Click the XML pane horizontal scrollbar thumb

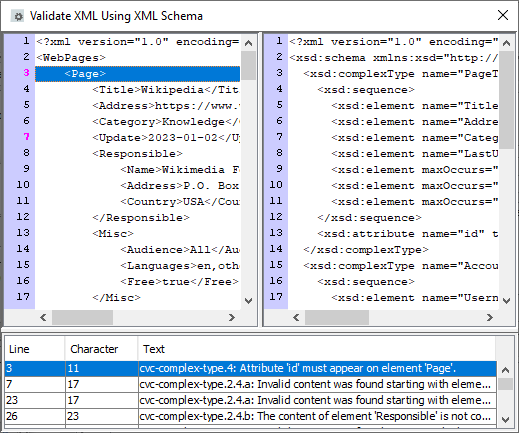point(82,317)
